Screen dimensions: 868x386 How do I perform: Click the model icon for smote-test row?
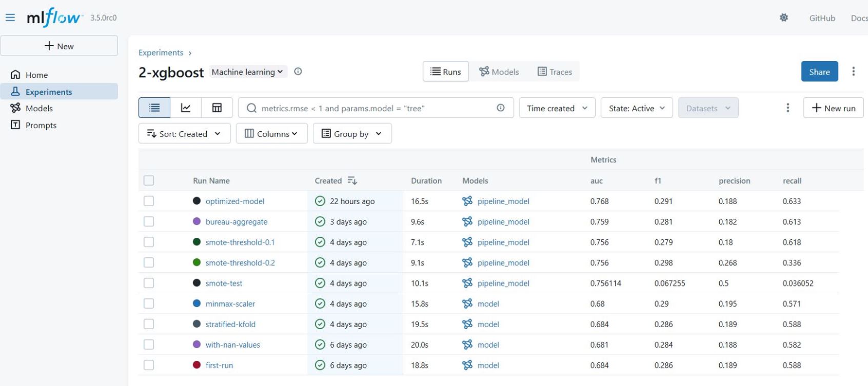[x=467, y=283]
